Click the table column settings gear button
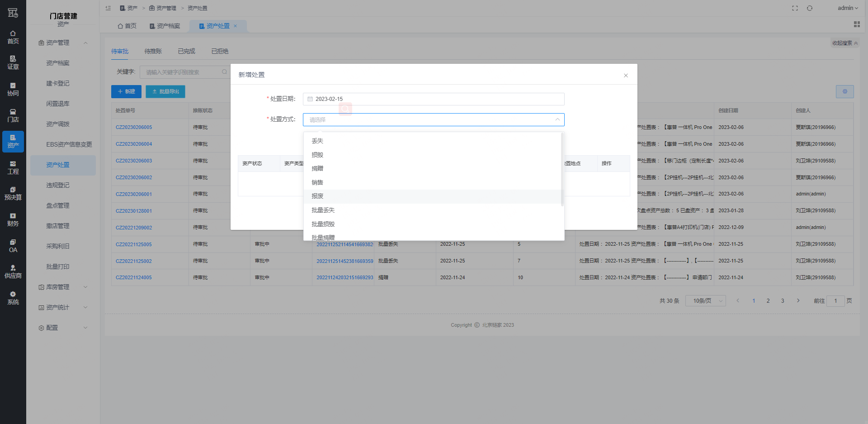Image resolution: width=868 pixels, height=424 pixels. coord(844,91)
